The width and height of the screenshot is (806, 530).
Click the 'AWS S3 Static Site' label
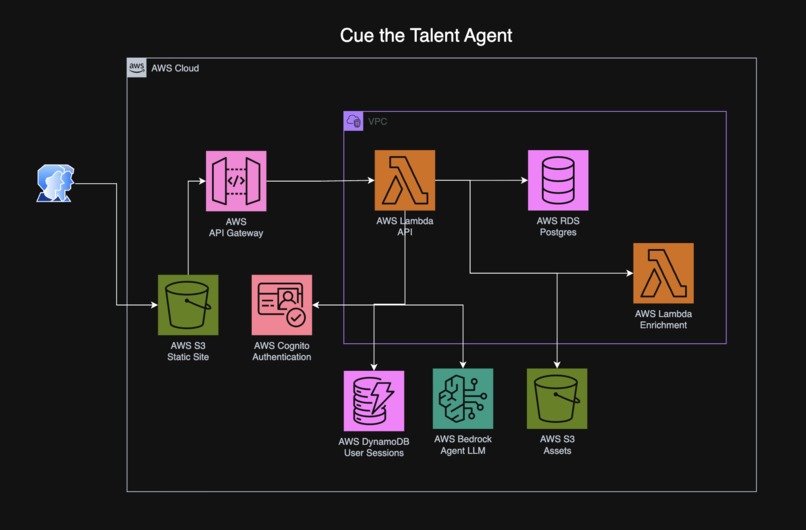point(188,351)
